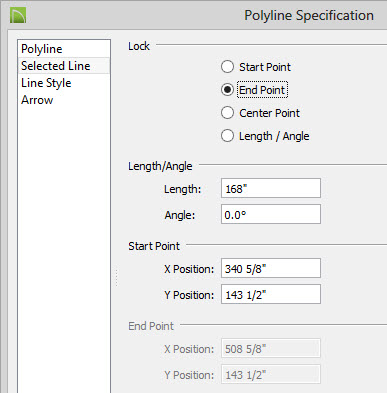Screen dimensions: 387x393
Task: Enable the Center Point lock option
Action: [227, 113]
